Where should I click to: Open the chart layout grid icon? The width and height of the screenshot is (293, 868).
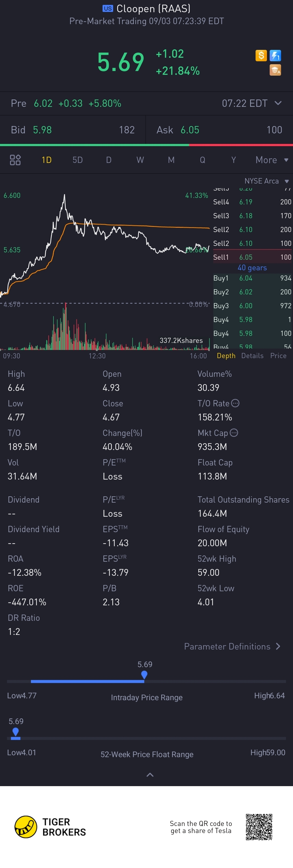tap(15, 160)
